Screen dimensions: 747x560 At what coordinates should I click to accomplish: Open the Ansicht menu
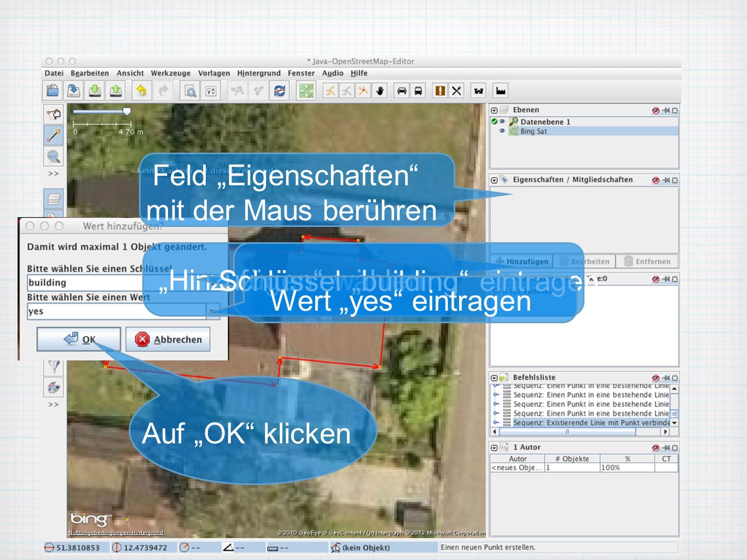click(x=130, y=73)
